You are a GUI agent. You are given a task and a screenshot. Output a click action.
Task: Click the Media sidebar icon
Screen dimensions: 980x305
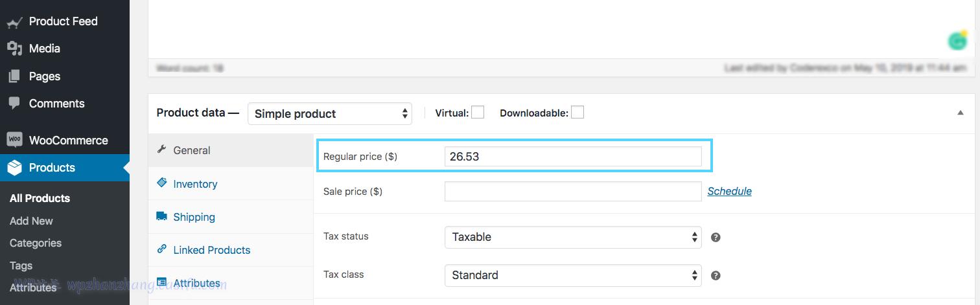point(14,49)
